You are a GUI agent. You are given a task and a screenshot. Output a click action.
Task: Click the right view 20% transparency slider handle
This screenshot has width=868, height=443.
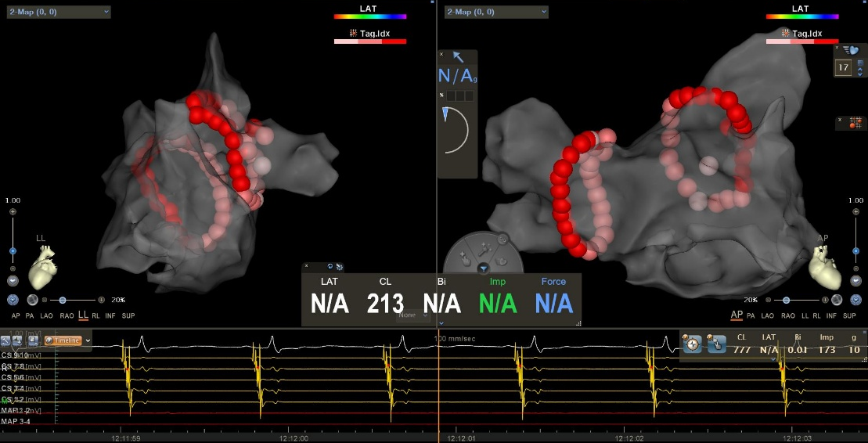785,300
